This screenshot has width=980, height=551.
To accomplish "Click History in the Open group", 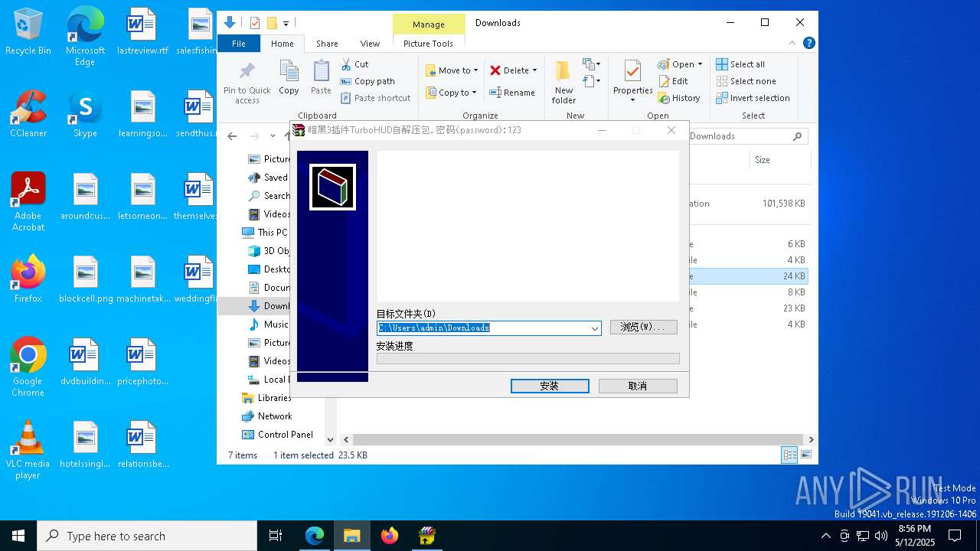I will pos(679,98).
